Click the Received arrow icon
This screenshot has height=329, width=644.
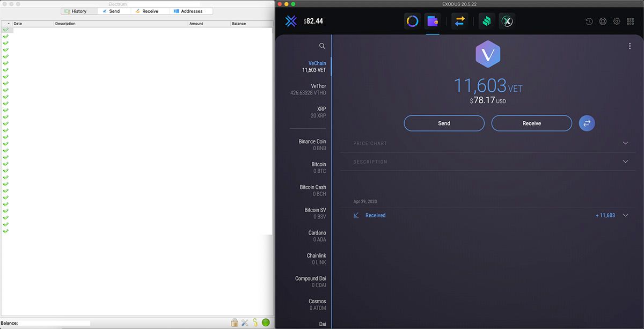point(356,215)
